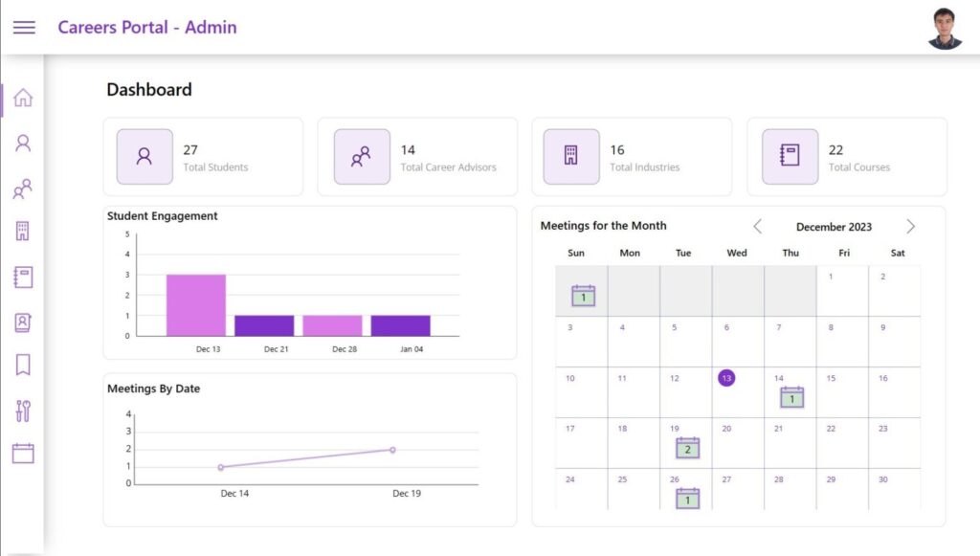Open Courses sidebar notebook icon
The image size is (980, 556).
[23, 278]
